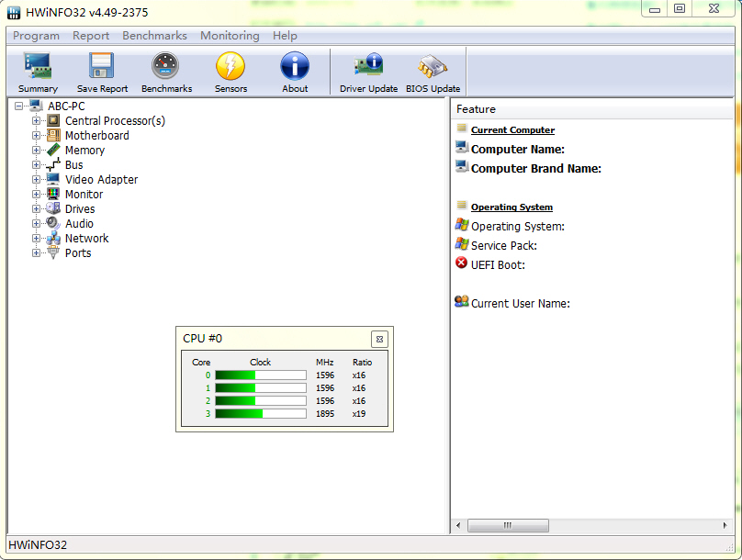Screen dimensions: 742x560
Task: Click the HWiNFO32 status bar text
Action: click(38, 545)
